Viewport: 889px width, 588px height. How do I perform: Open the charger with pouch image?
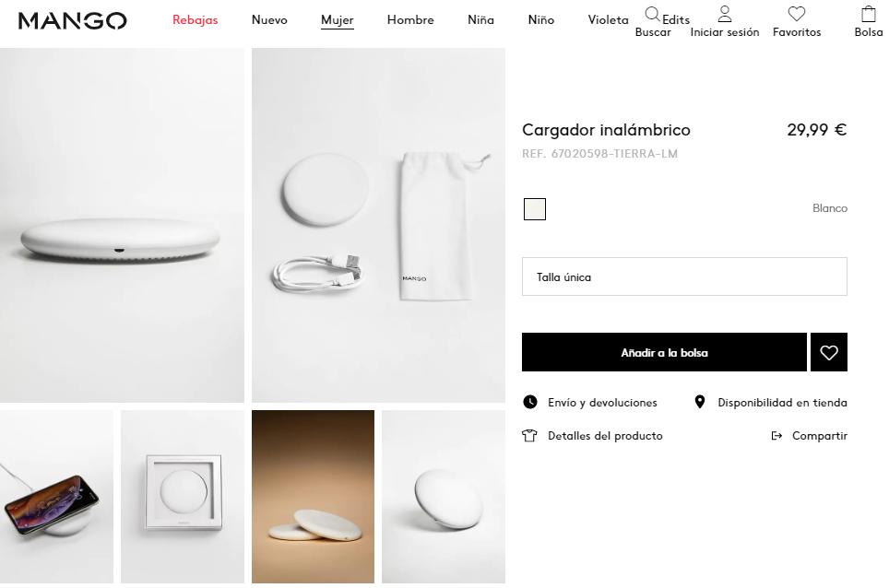point(378,225)
